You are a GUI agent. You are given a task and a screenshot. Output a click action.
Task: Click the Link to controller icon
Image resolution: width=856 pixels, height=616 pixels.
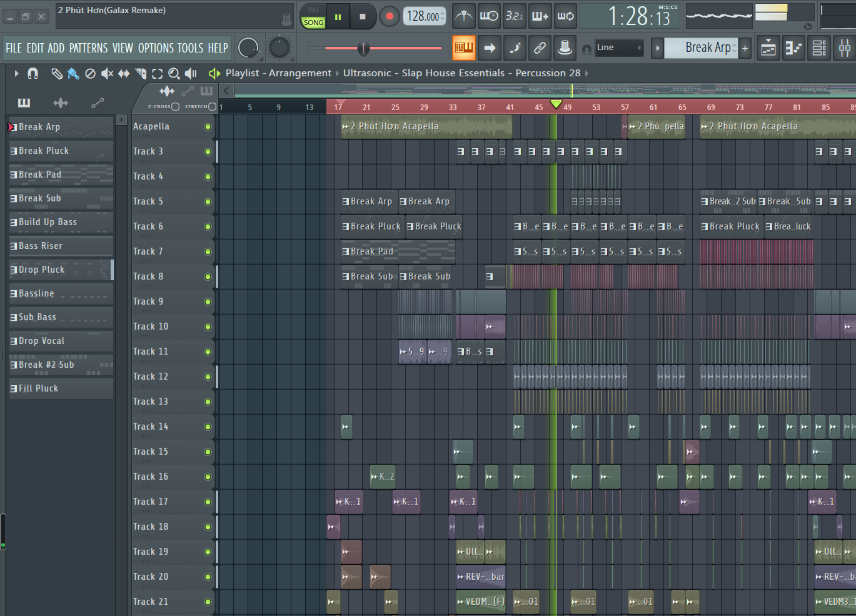(540, 48)
